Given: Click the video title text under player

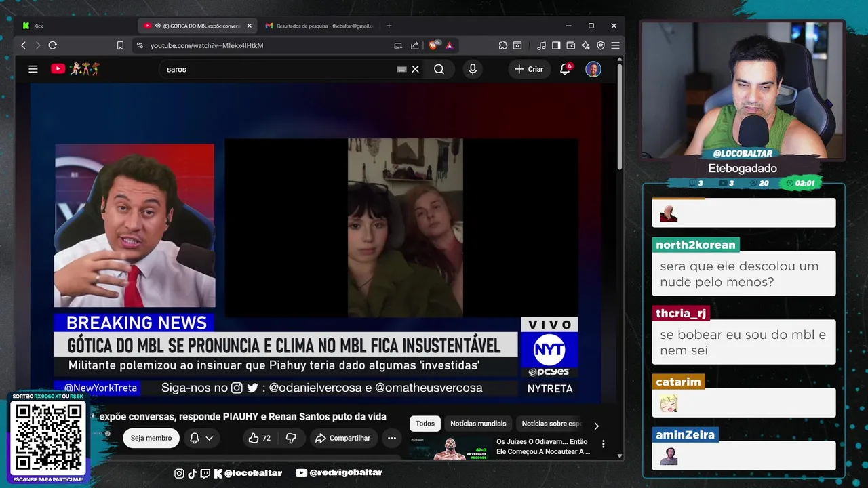Looking at the screenshot, I should [242, 417].
